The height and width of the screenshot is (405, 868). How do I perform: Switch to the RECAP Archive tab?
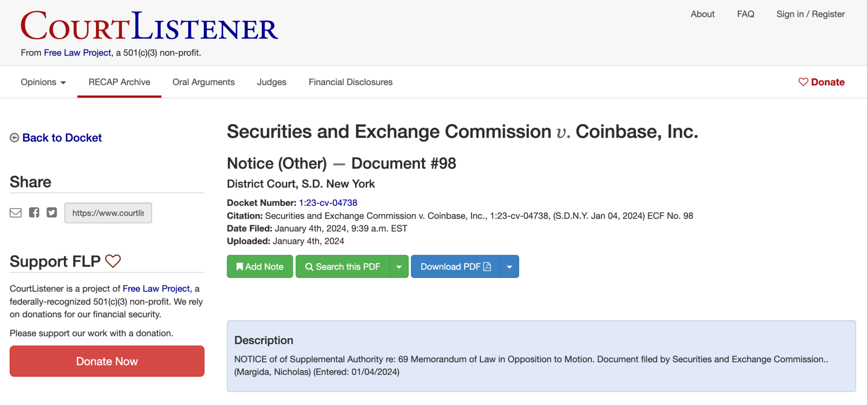[119, 82]
